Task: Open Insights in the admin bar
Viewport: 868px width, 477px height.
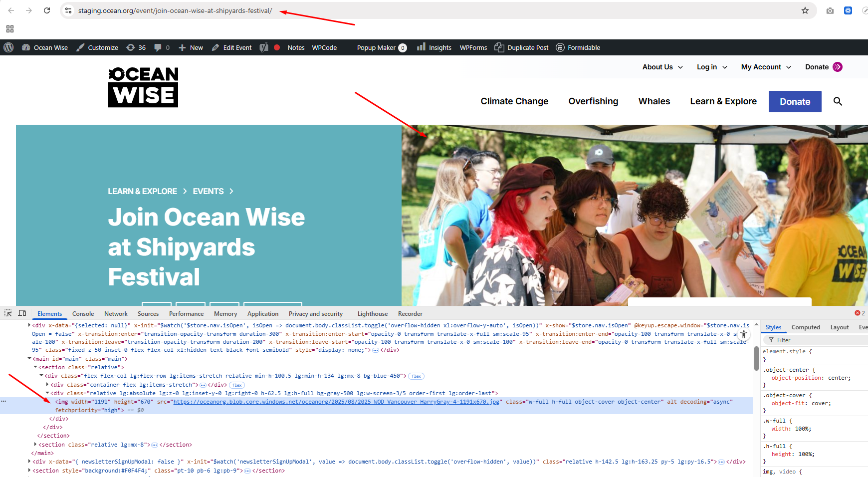Action: [x=434, y=47]
